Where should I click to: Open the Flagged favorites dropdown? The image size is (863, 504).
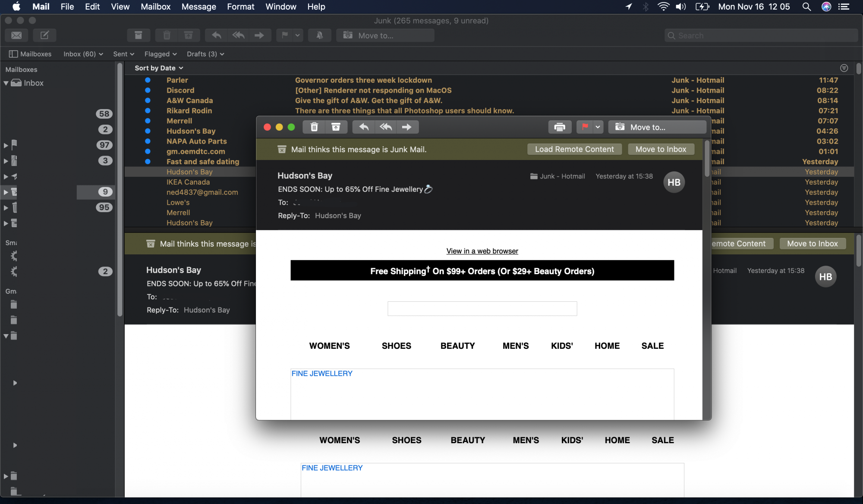[161, 54]
